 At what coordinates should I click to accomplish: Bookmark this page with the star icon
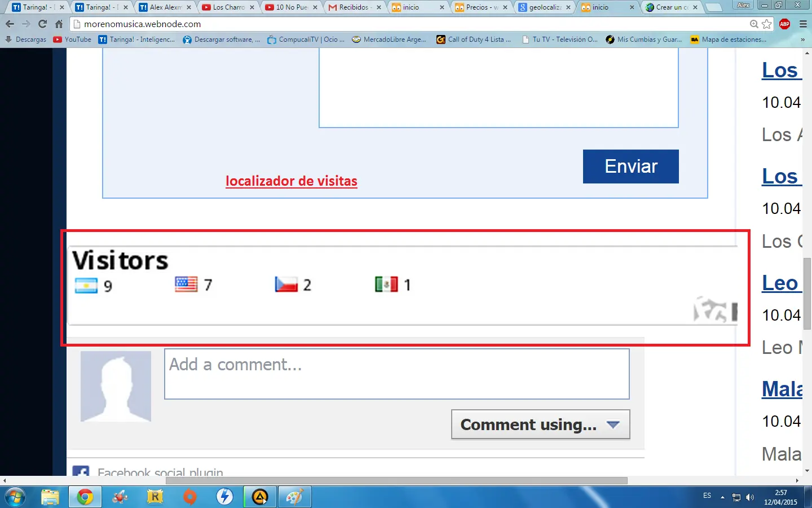point(766,24)
